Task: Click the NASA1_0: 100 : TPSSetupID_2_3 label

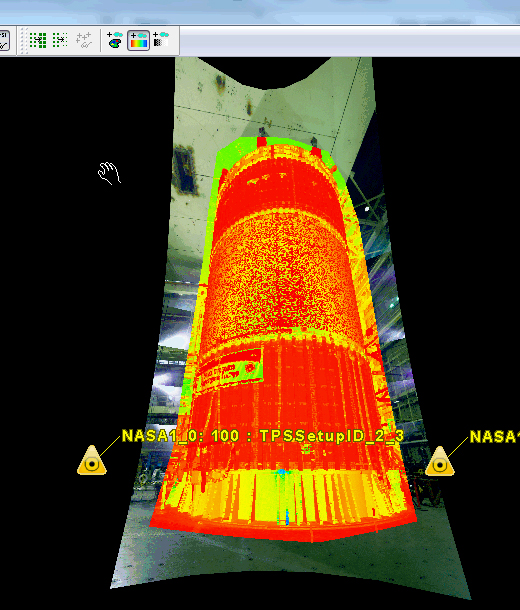Action: tap(263, 436)
